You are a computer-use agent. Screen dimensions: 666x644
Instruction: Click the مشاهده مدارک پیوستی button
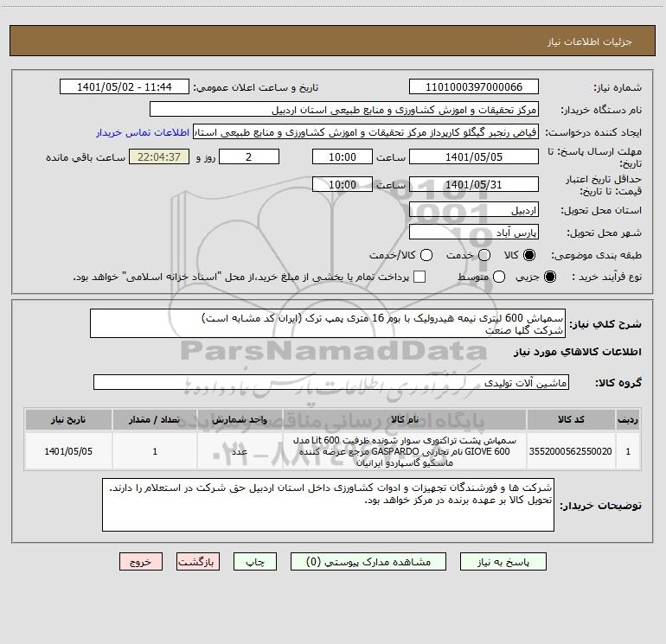tap(368, 562)
